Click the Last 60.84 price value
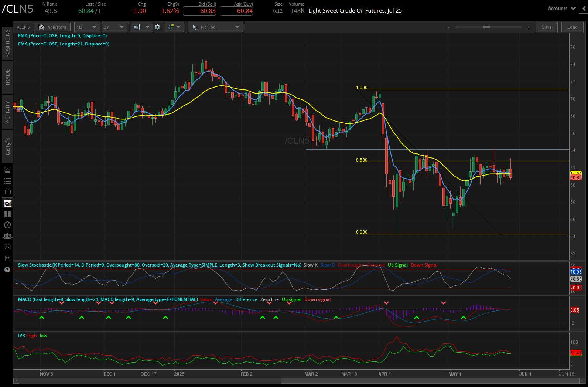Viewport: 588px width, 387px height. tap(86, 11)
